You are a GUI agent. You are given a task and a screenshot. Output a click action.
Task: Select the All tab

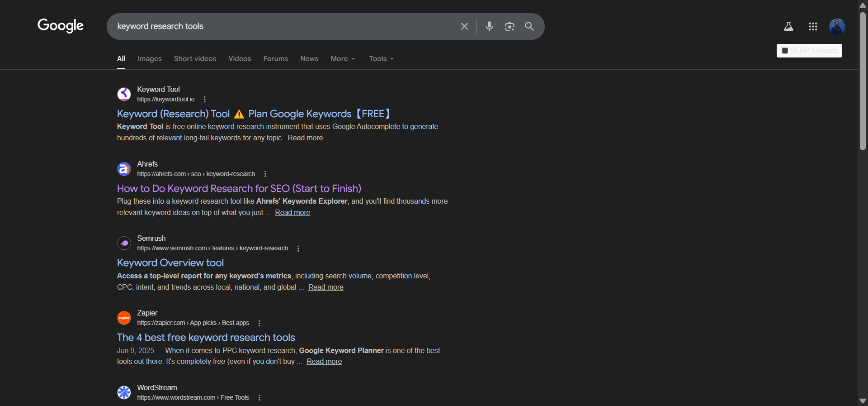point(121,59)
